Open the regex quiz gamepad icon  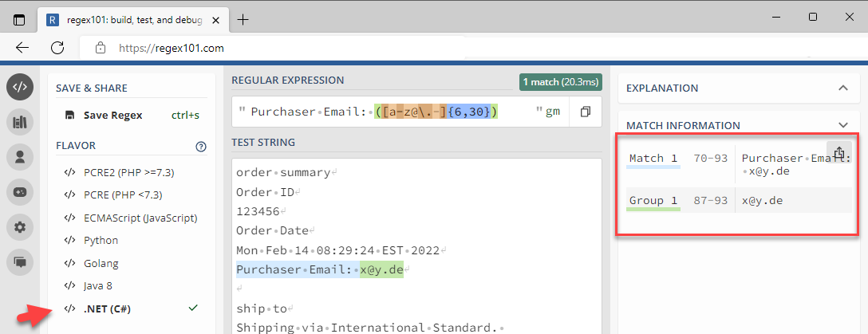click(20, 192)
